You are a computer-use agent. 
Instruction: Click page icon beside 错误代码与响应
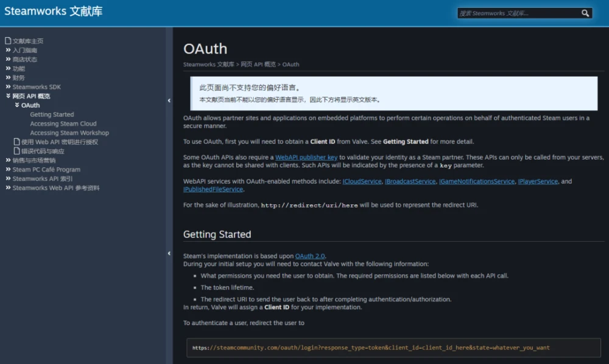[16, 151]
